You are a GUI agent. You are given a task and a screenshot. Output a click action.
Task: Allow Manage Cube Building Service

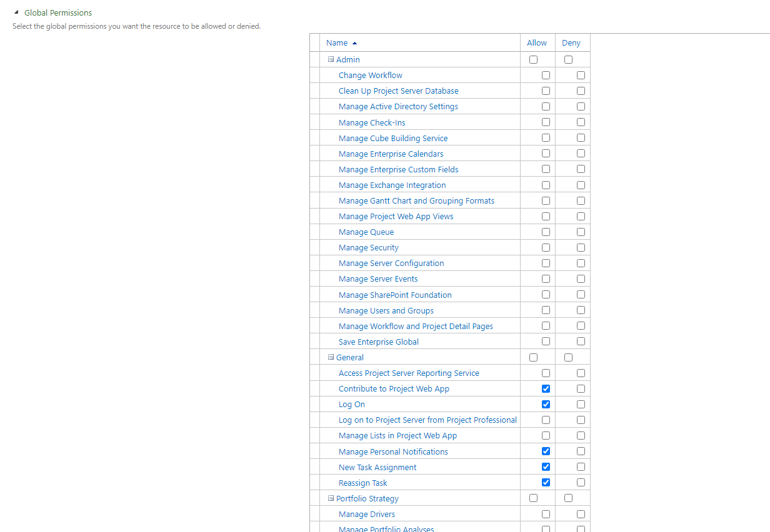coord(546,138)
